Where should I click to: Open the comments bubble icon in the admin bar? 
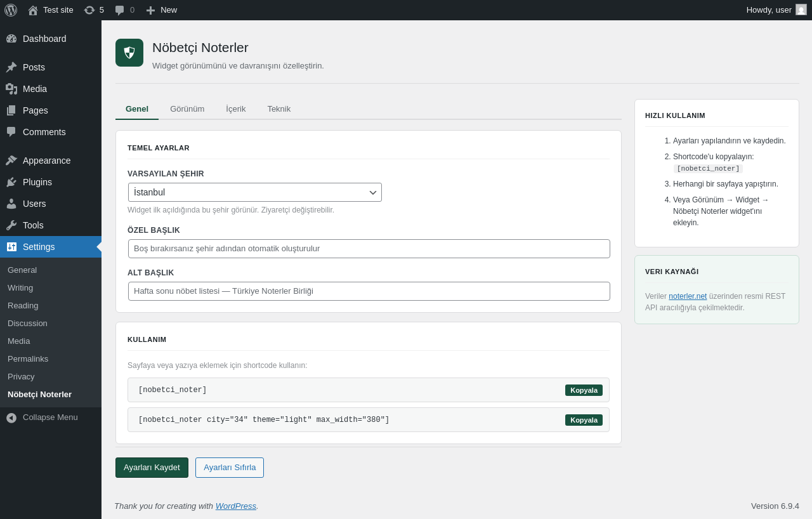pos(120,10)
